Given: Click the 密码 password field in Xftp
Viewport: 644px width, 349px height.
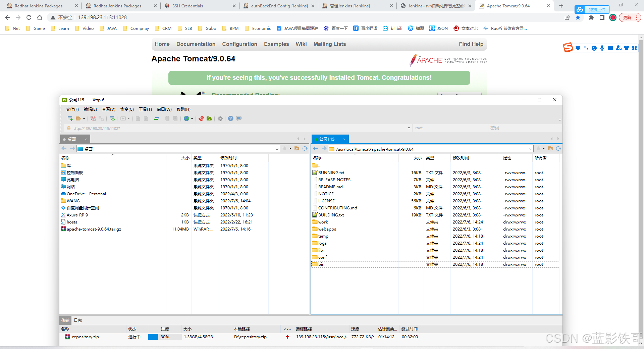Looking at the screenshot, I should [x=525, y=128].
